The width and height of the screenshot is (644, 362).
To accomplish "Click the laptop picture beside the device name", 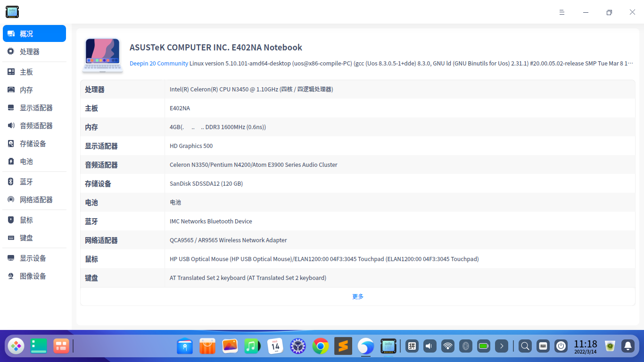I will pyautogui.click(x=103, y=55).
